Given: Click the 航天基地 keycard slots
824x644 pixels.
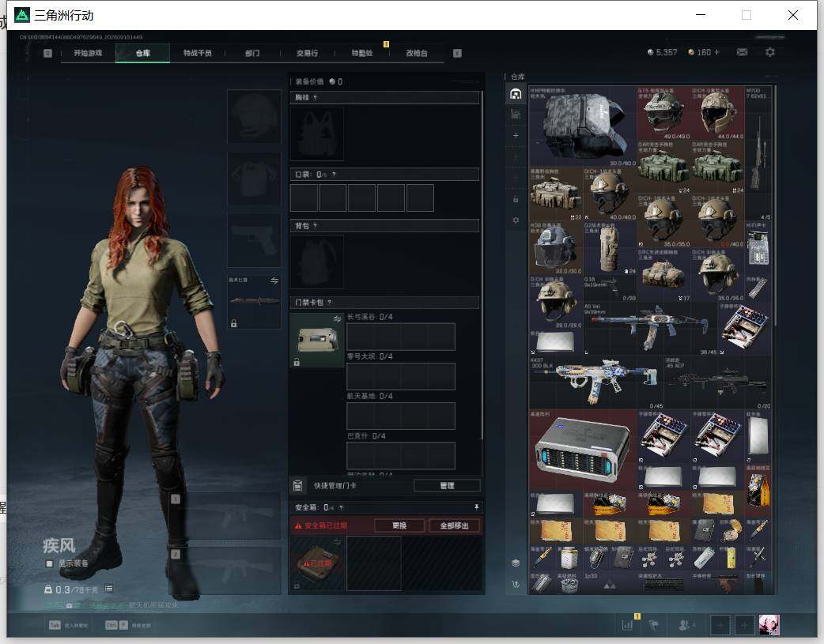Looking at the screenshot, I should coord(400,416).
